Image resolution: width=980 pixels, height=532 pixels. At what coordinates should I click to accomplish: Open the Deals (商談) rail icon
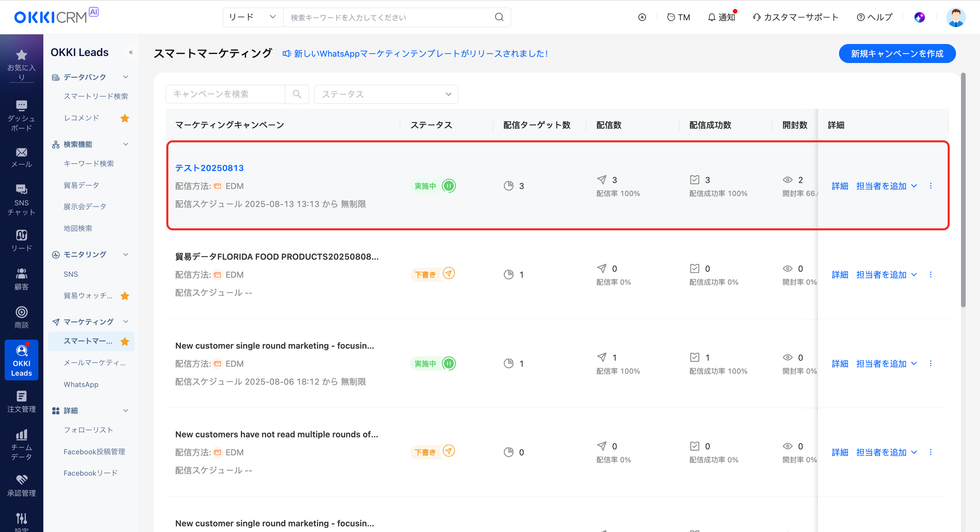coord(21,317)
